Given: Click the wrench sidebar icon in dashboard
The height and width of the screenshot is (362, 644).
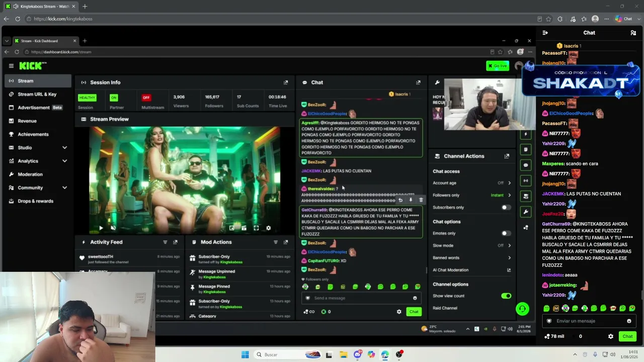Looking at the screenshot, I should coord(526,212).
